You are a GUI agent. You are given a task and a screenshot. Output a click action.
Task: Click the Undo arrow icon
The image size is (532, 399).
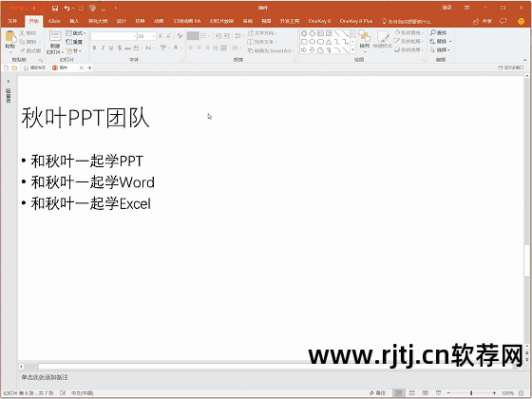(x=66, y=8)
